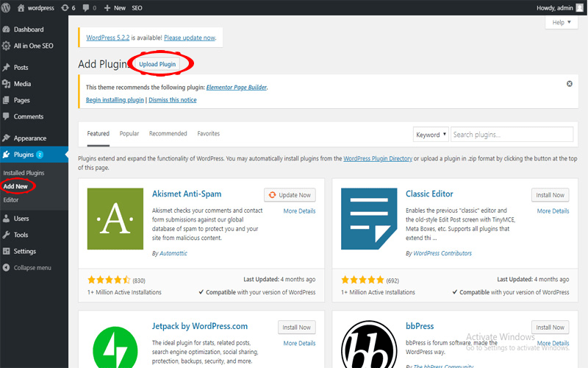Click the Jetpack plugin logo thumbnail

(x=115, y=347)
